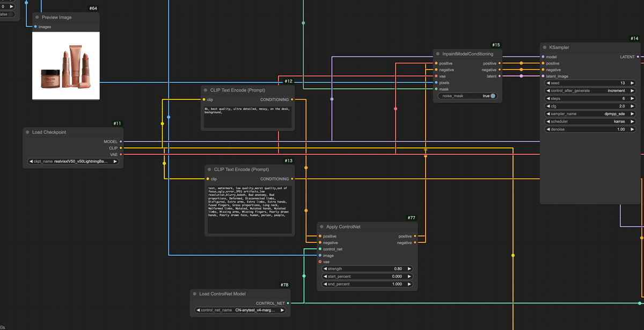
Task: Open the control_after_generate dropdown showing increment
Action: point(590,91)
